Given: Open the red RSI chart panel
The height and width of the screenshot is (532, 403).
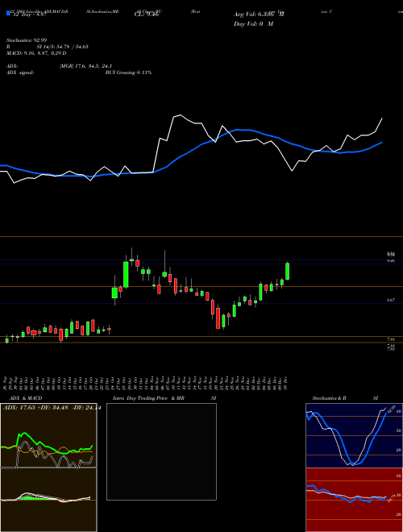Looking at the screenshot, I should [354, 500].
